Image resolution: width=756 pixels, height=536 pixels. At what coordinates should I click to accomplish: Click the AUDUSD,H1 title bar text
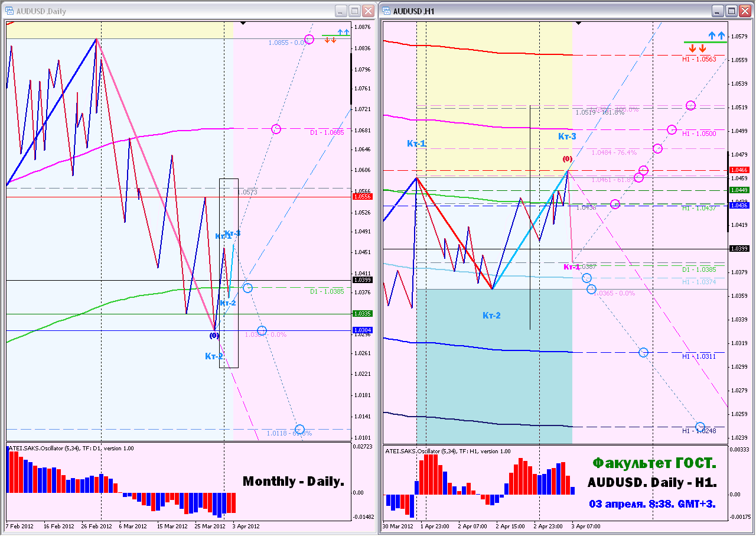coord(413,11)
